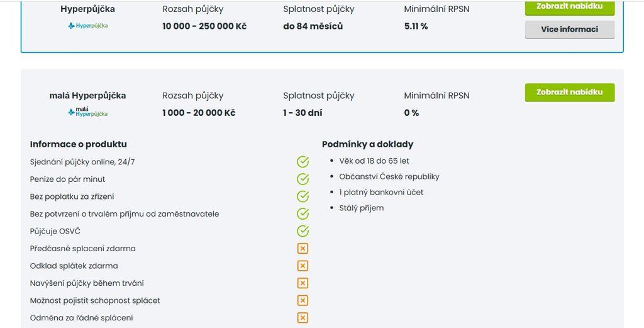This screenshot has height=328, width=644.
Task: Click the 1 000 - 20 000 Kč loan range
Action: 199,113
